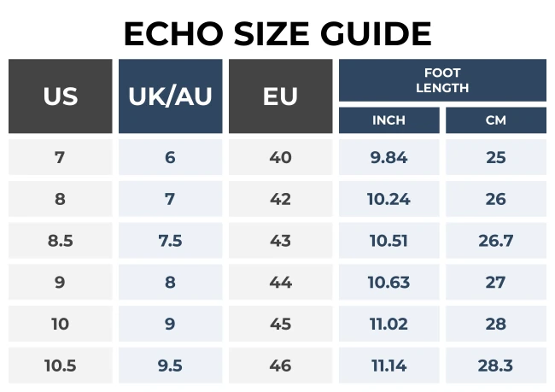Click the FOOT LENGTH header cell
Viewport: 555px width, 392px height.
coord(442,80)
